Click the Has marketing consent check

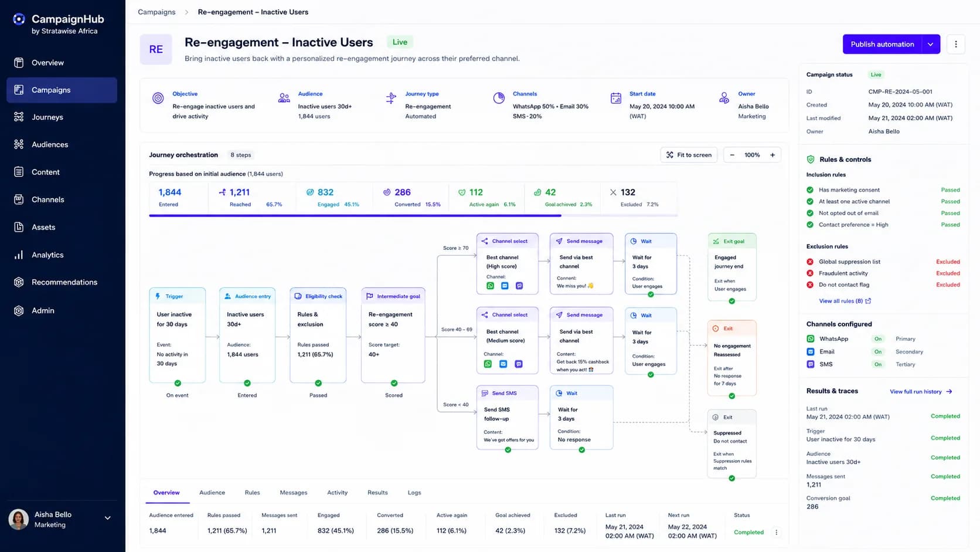[810, 190]
